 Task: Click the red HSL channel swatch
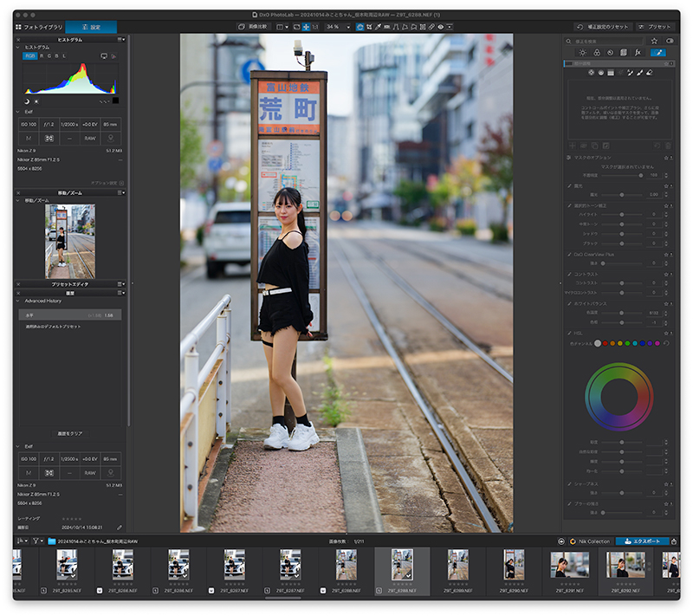click(x=606, y=343)
